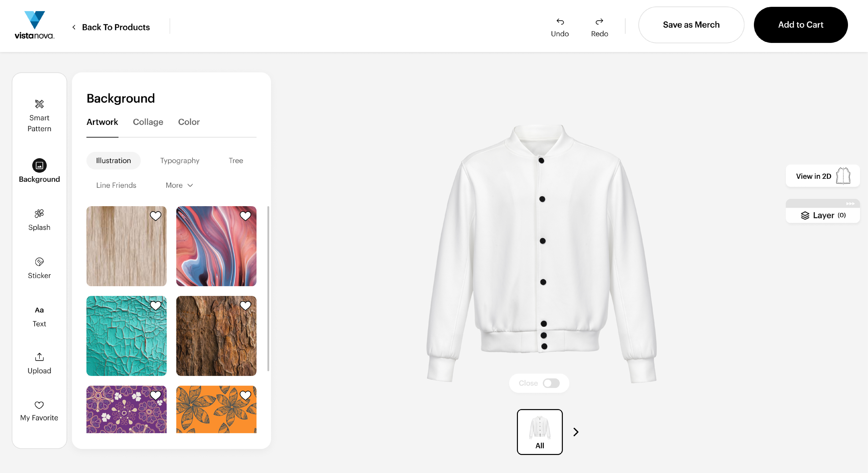
Task: Toggle the Close switch below jacket
Action: 551,383
